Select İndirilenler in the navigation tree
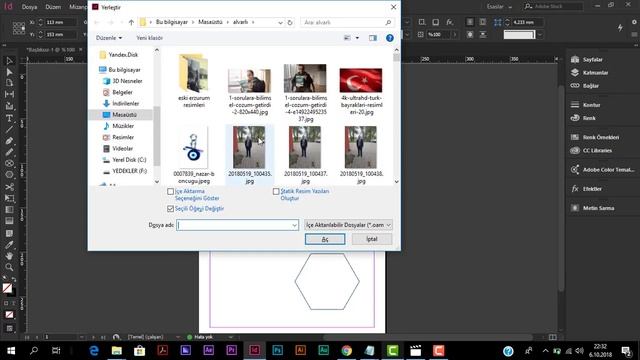This screenshot has width=640, height=360. [126, 104]
